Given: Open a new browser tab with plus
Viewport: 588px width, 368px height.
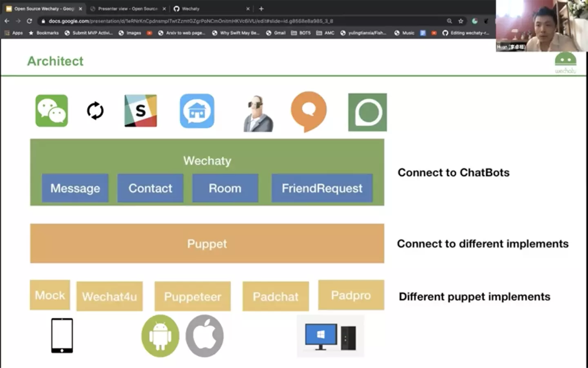Looking at the screenshot, I should [261, 9].
